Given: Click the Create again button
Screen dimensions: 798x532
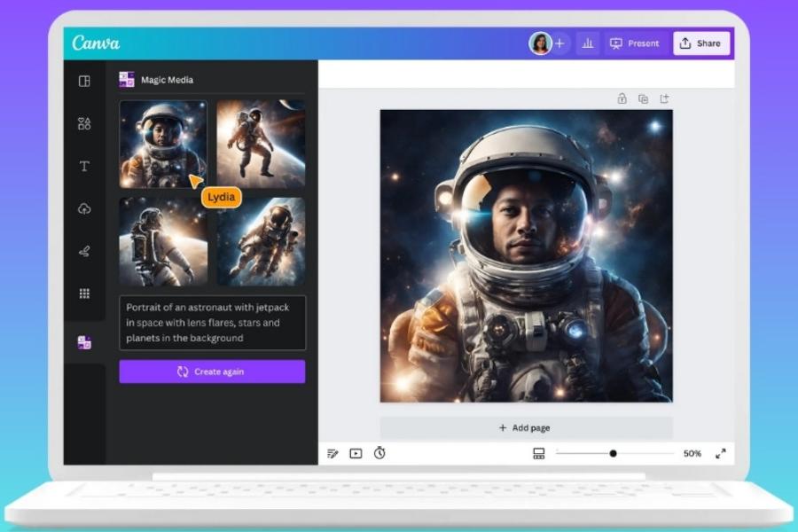Looking at the screenshot, I should pyautogui.click(x=212, y=372).
